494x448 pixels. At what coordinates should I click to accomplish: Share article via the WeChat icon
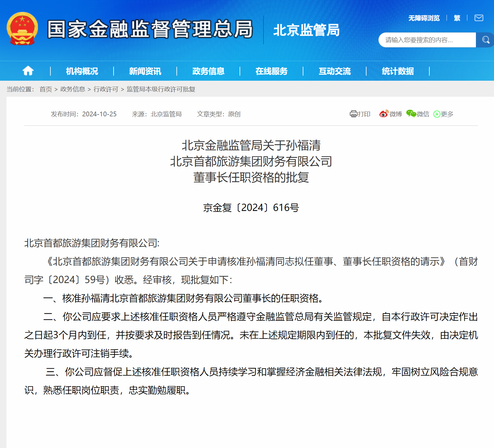pyautogui.click(x=411, y=114)
